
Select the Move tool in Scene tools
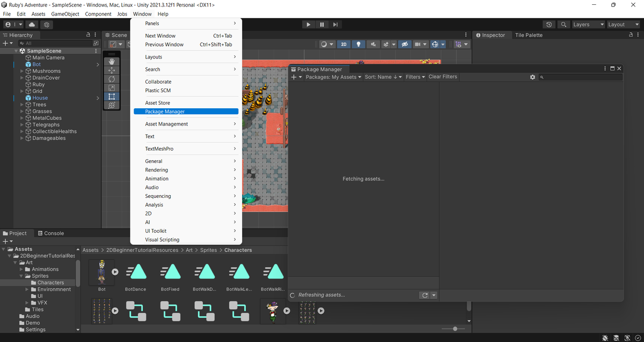pyautogui.click(x=112, y=70)
